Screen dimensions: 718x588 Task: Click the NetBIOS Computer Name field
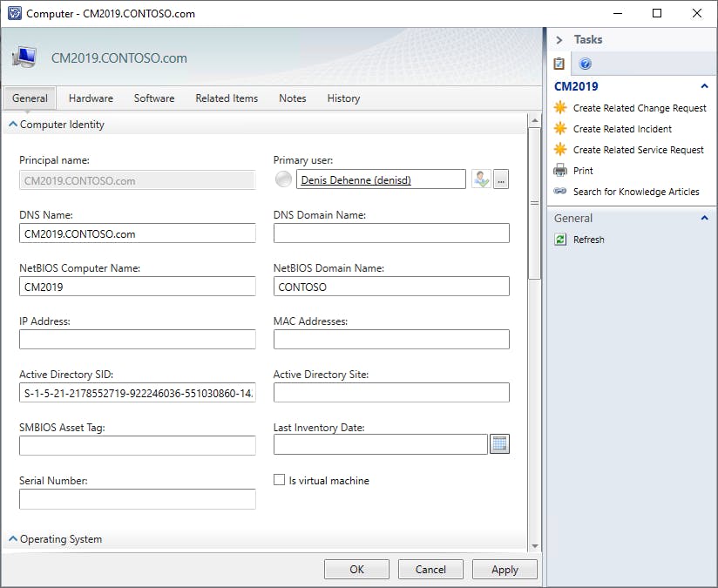pos(138,287)
